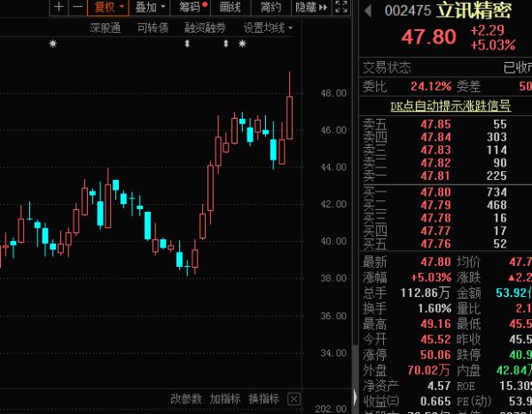This screenshot has width=532, height=414.
Task: Click the 卖四 price 47.84
Action: [x=435, y=137]
